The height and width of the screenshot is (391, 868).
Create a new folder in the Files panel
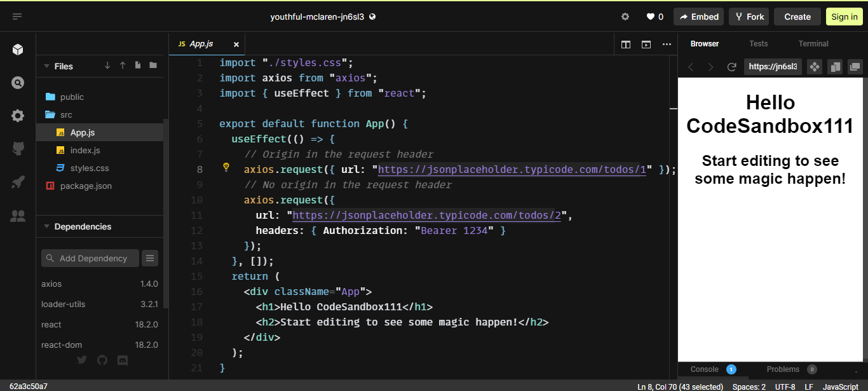click(153, 65)
